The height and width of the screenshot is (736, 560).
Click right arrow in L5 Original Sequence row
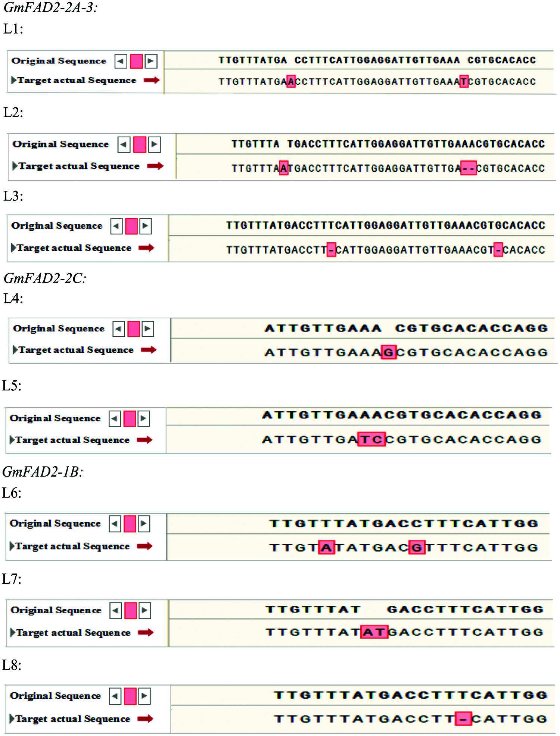(x=144, y=418)
